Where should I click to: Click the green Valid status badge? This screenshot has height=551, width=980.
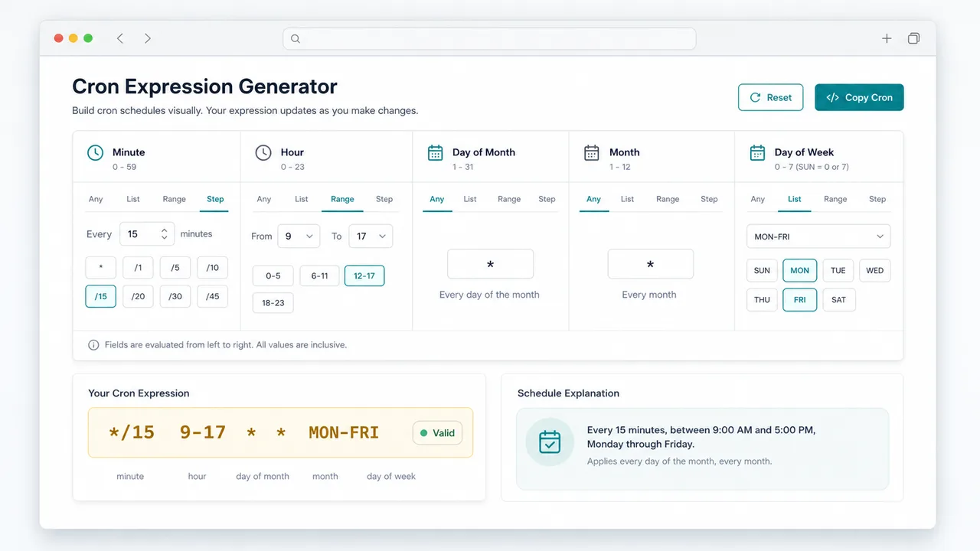click(437, 433)
